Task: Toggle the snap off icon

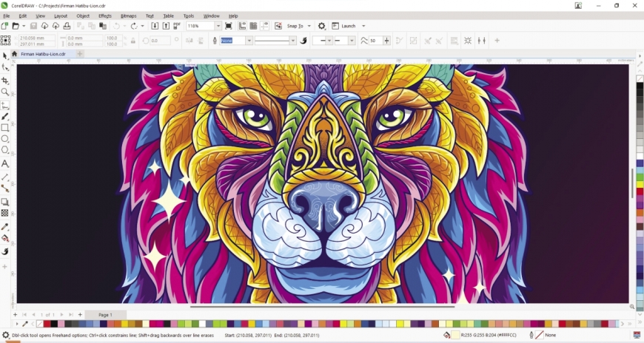Action: pyautogui.click(x=278, y=26)
